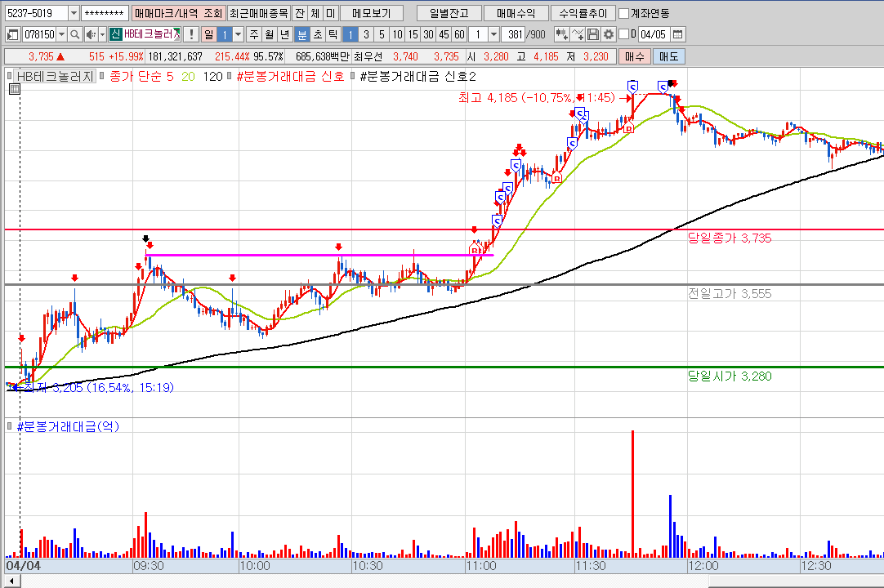The height and width of the screenshot is (588, 884).
Task: Click the 381 candle count input field
Action: 514,34
